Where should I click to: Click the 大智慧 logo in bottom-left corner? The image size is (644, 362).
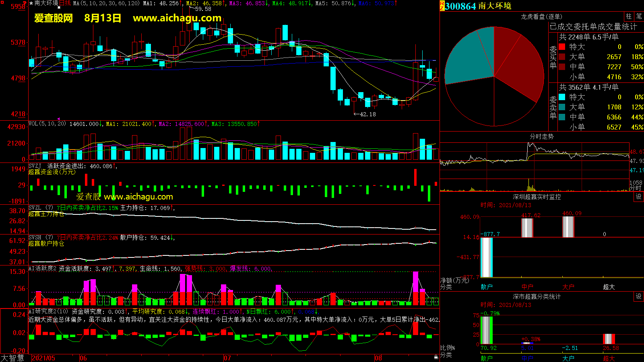(x=12, y=358)
